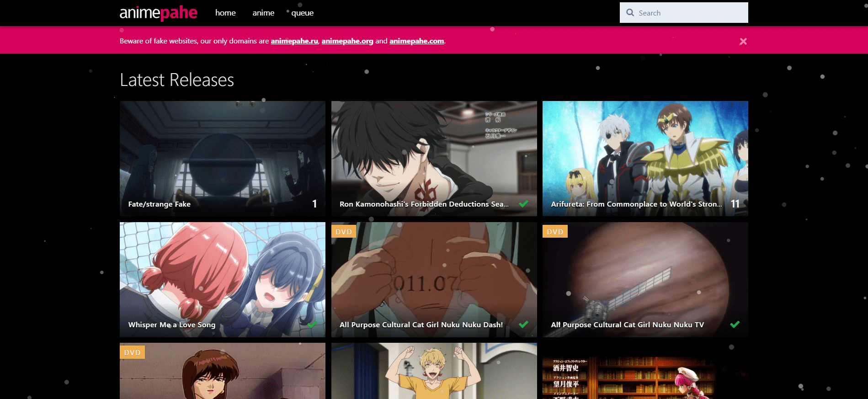Dismiss the fake websites warning banner
The height and width of the screenshot is (399, 868).
coord(743,42)
